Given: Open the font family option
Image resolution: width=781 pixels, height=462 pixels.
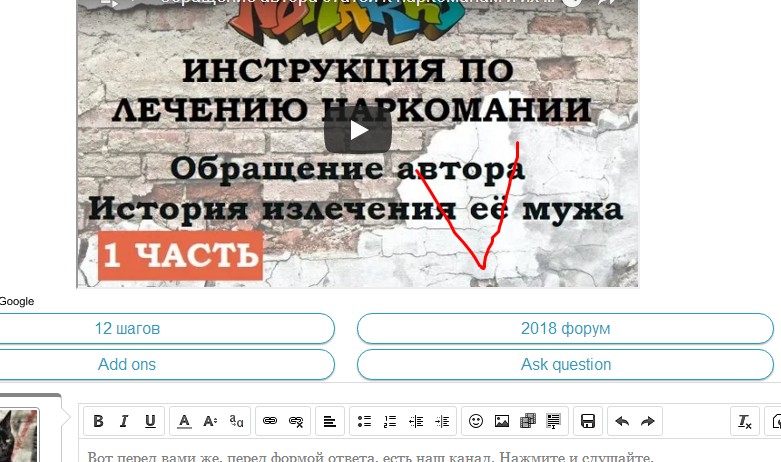Looking at the screenshot, I should pos(236,421).
